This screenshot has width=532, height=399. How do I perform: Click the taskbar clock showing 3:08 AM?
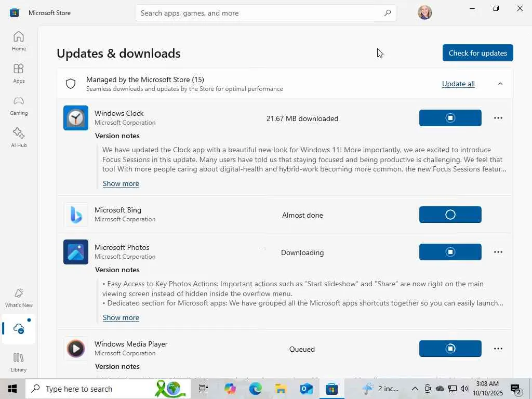[x=487, y=389]
